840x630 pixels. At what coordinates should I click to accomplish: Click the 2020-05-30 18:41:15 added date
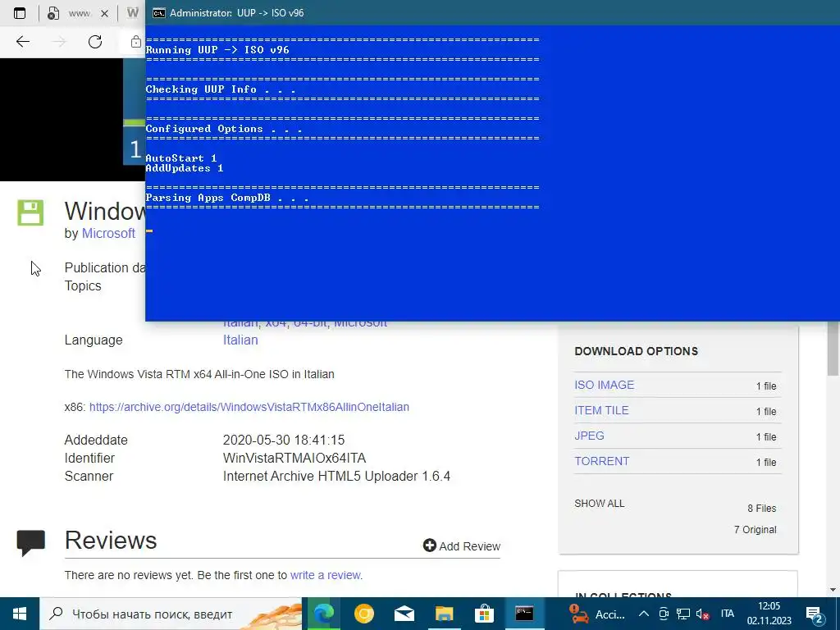click(x=284, y=441)
